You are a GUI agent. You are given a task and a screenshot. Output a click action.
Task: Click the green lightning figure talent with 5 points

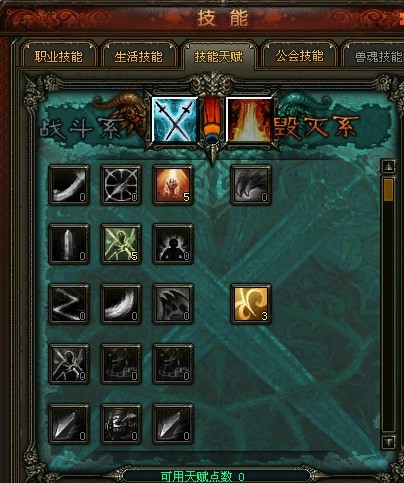click(x=121, y=244)
